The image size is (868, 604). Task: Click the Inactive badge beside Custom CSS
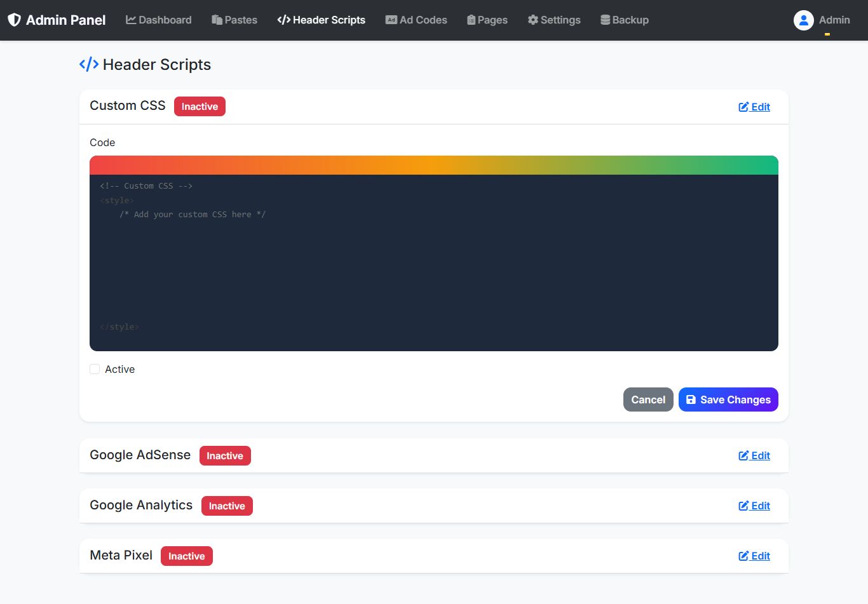(x=200, y=106)
